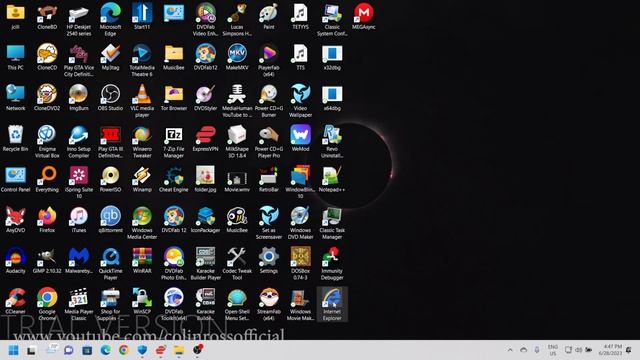640x360 pixels.
Task: Open the Settings gear desktop icon
Action: coord(269,261)
